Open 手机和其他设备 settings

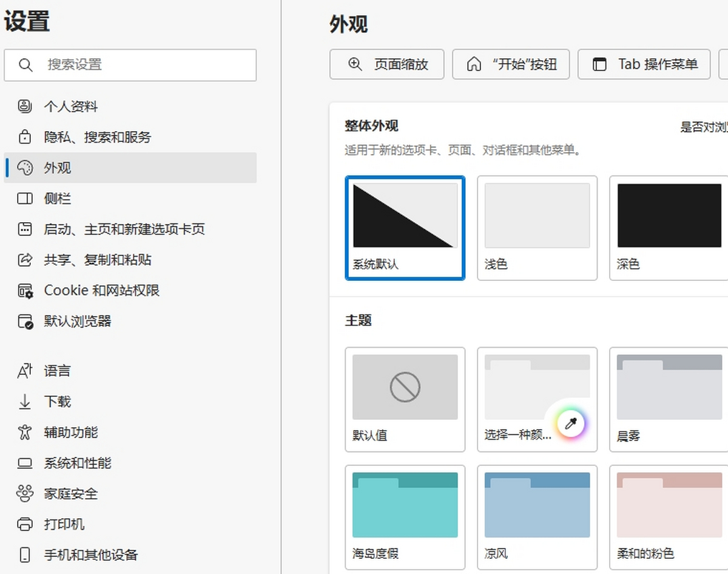(x=130, y=555)
